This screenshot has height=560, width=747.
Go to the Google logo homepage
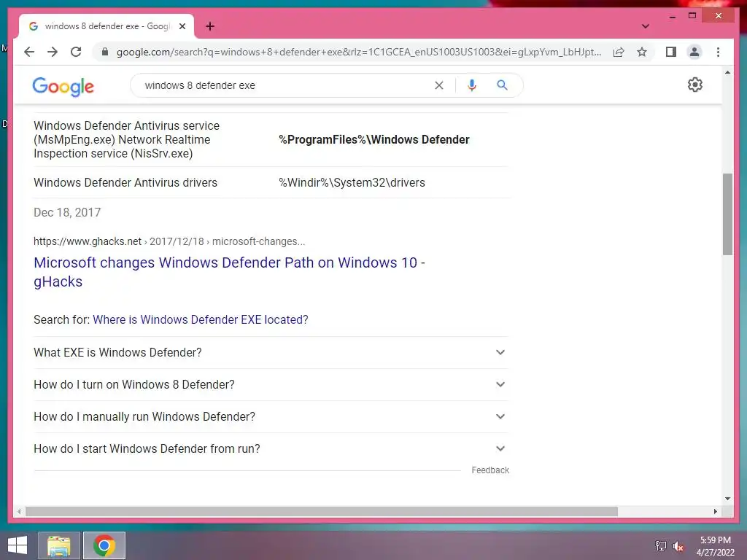tap(63, 87)
